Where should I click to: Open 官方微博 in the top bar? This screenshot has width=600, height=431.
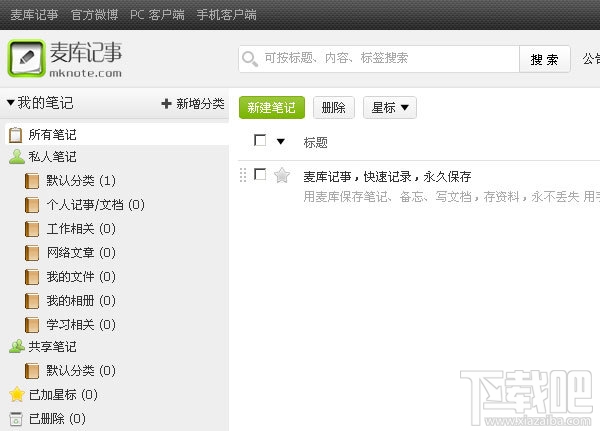[95, 15]
